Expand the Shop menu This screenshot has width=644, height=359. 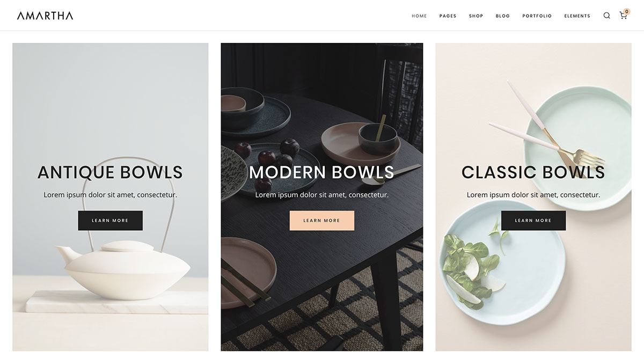tap(476, 16)
